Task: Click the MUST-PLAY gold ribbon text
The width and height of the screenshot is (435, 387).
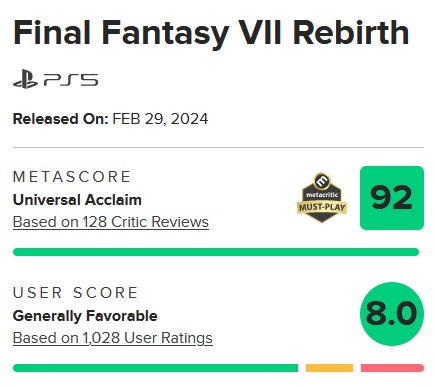Action: 322,207
